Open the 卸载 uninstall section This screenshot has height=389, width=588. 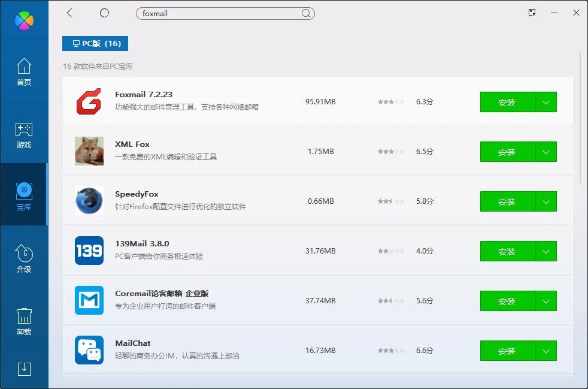click(x=24, y=321)
